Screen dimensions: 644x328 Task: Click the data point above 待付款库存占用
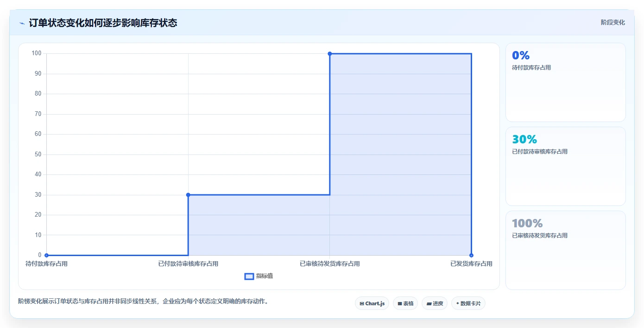(x=46, y=255)
